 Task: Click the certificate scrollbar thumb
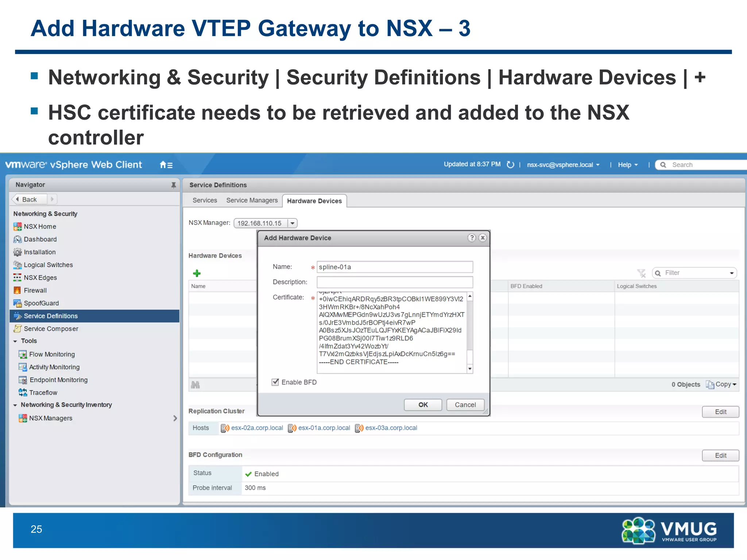pyautogui.click(x=470, y=357)
